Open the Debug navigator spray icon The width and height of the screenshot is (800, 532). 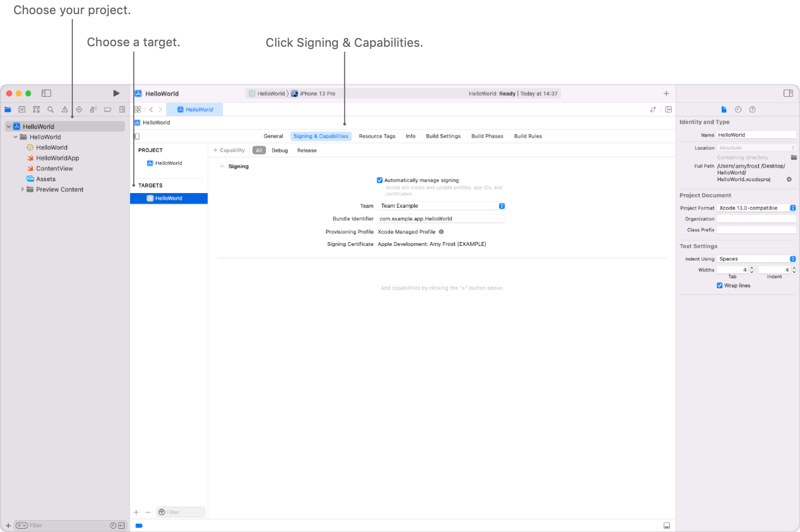(x=93, y=109)
